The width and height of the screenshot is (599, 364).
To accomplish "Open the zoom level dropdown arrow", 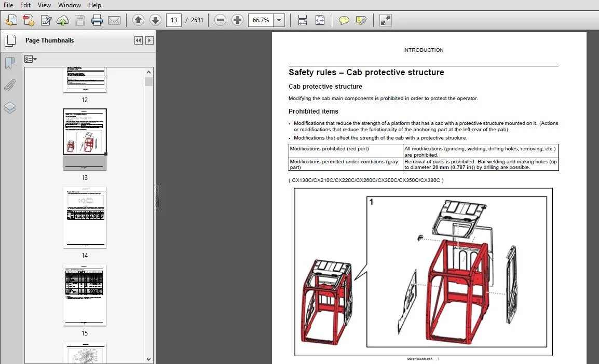I will coord(279,20).
